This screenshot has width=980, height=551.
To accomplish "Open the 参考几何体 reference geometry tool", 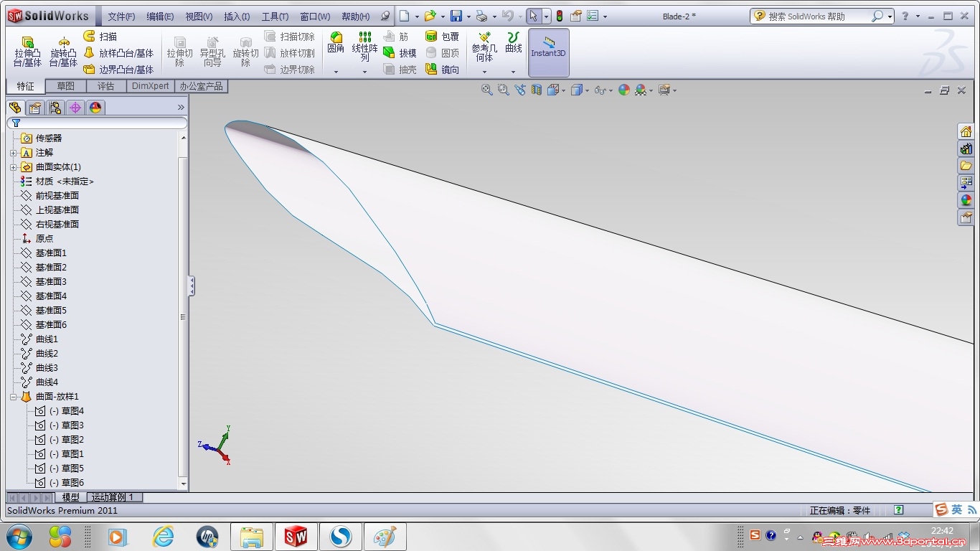I will click(484, 46).
